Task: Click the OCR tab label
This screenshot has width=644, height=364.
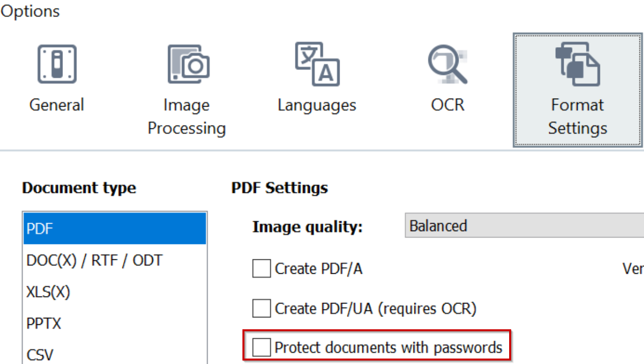Action: (x=448, y=105)
